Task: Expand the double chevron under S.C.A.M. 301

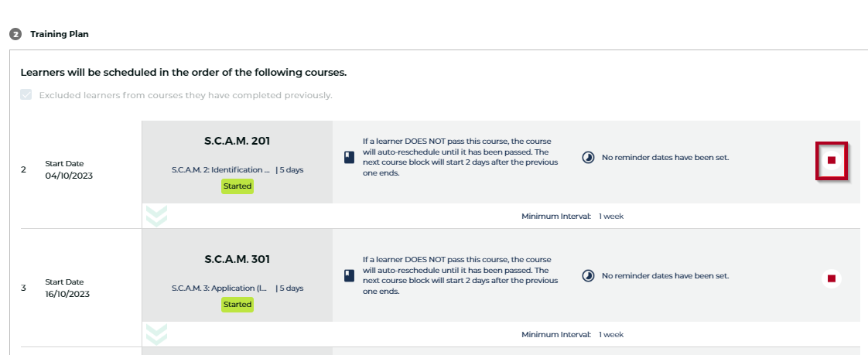Action: pyautogui.click(x=156, y=334)
